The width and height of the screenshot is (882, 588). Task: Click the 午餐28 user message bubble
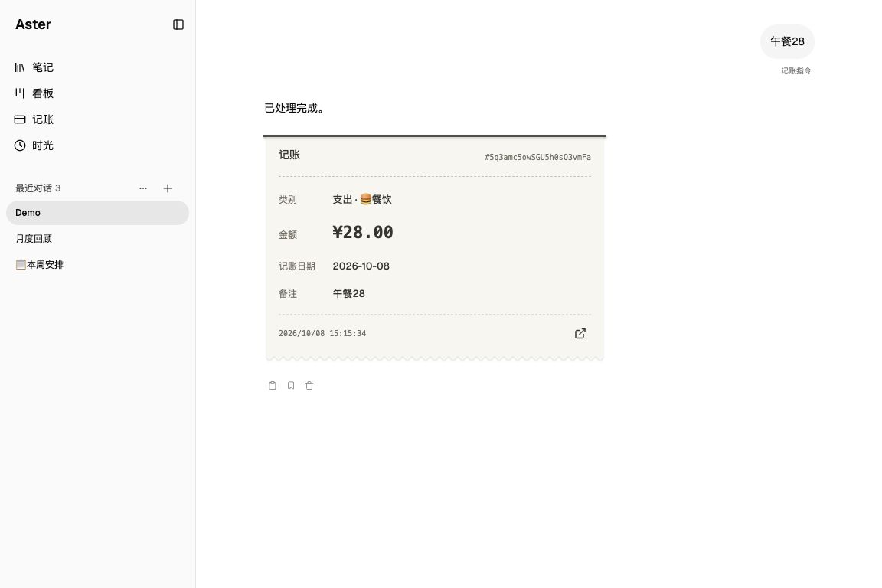pyautogui.click(x=787, y=41)
